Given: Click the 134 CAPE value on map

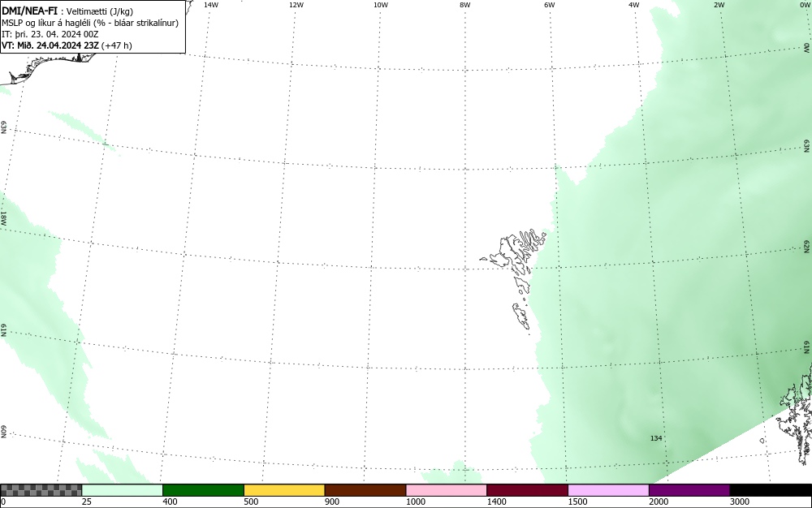Looking at the screenshot, I should (656, 438).
